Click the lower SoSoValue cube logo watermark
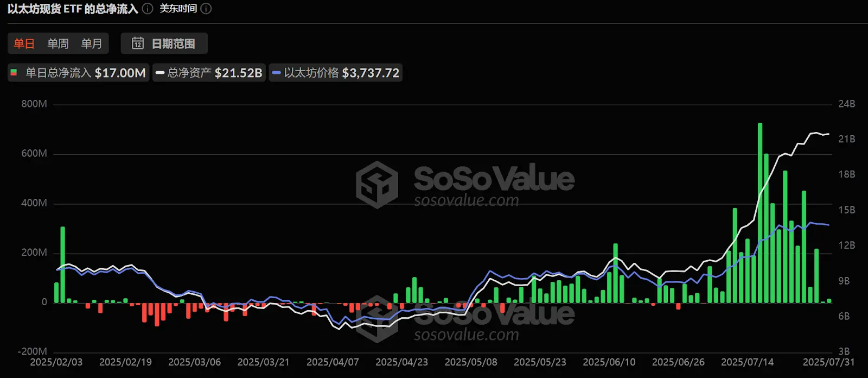The image size is (868, 378). [376, 319]
